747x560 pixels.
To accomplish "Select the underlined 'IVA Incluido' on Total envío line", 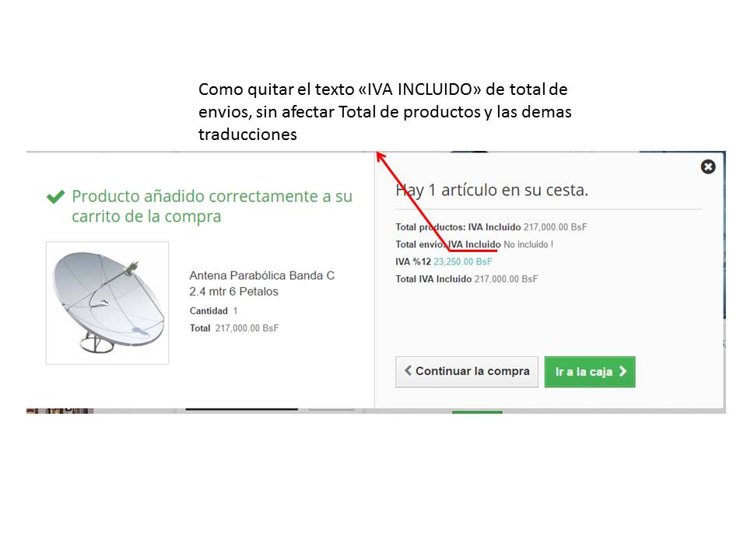I will (x=475, y=244).
